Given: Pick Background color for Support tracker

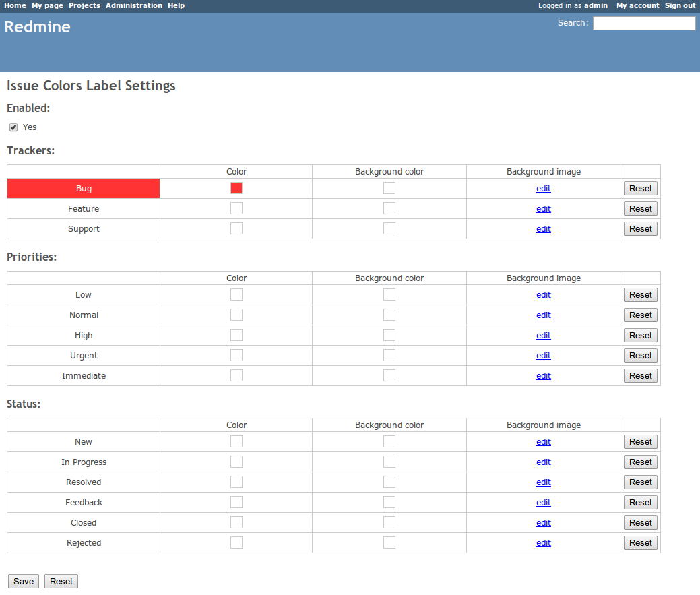Looking at the screenshot, I should 389,228.
